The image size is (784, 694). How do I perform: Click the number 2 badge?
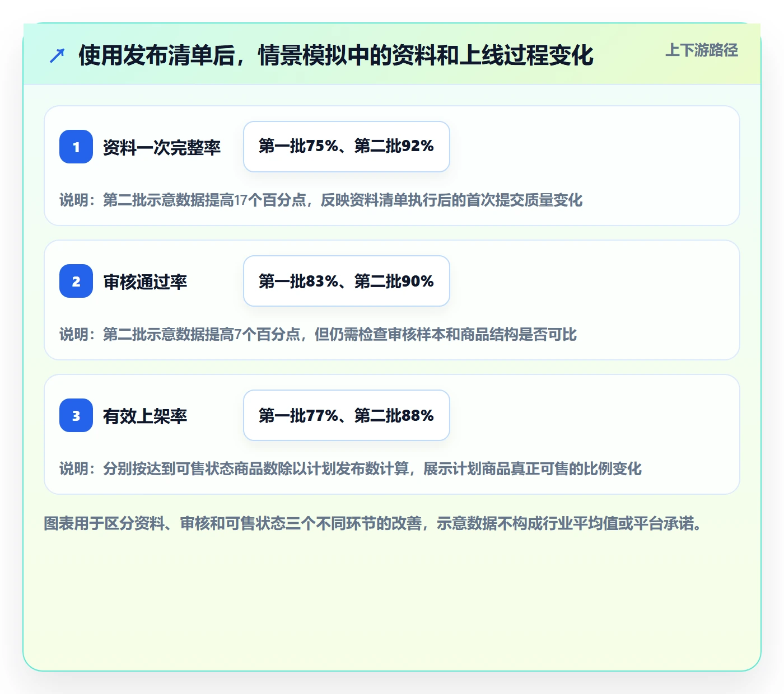(x=76, y=281)
